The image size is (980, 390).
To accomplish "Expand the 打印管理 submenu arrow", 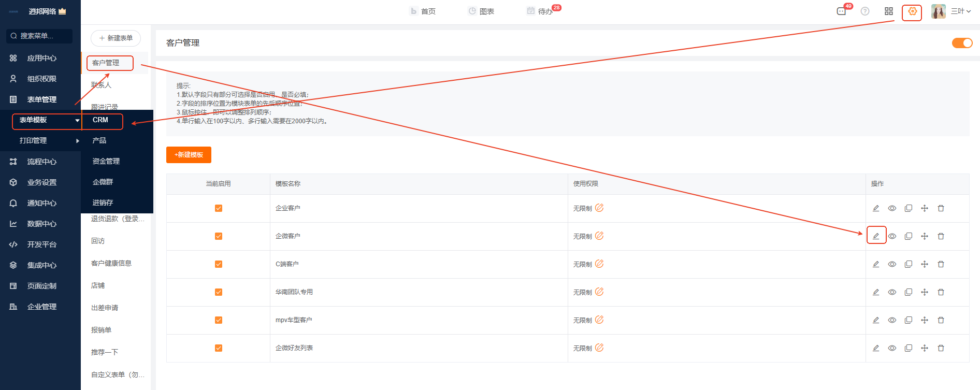I will 78,141.
